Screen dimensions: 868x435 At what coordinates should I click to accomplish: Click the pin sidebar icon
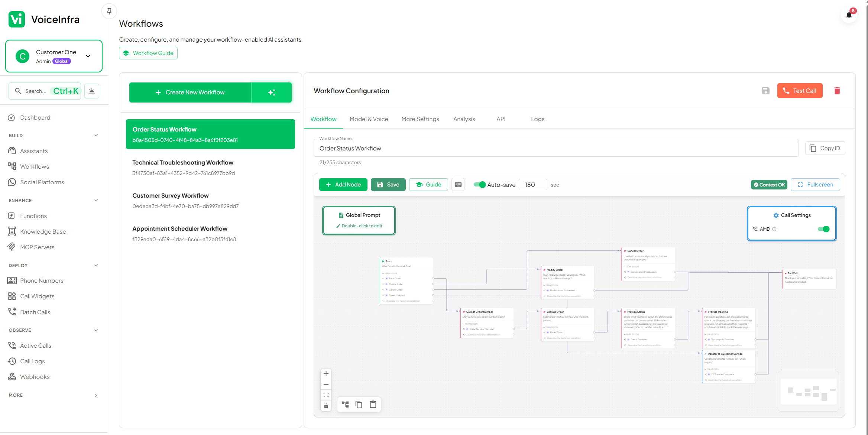point(109,11)
